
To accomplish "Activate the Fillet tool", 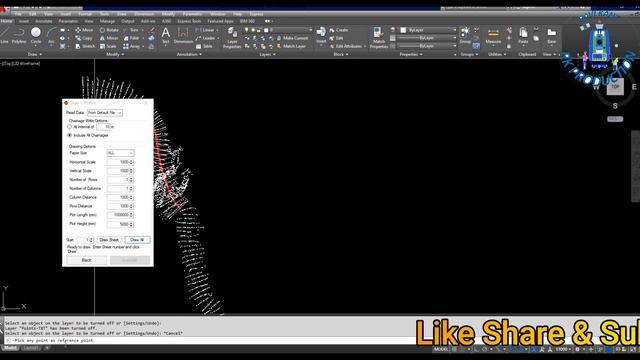I will 131,38.
